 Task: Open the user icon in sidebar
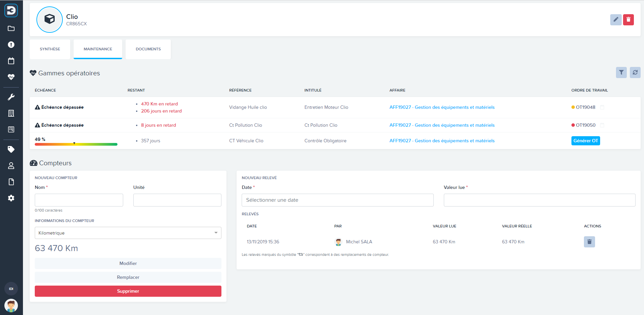tap(11, 166)
